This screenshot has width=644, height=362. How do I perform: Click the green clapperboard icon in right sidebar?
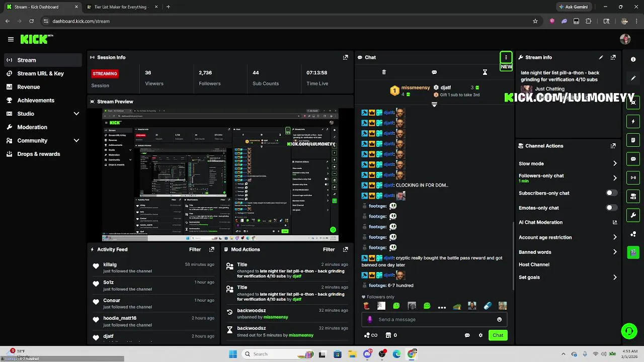click(x=633, y=252)
